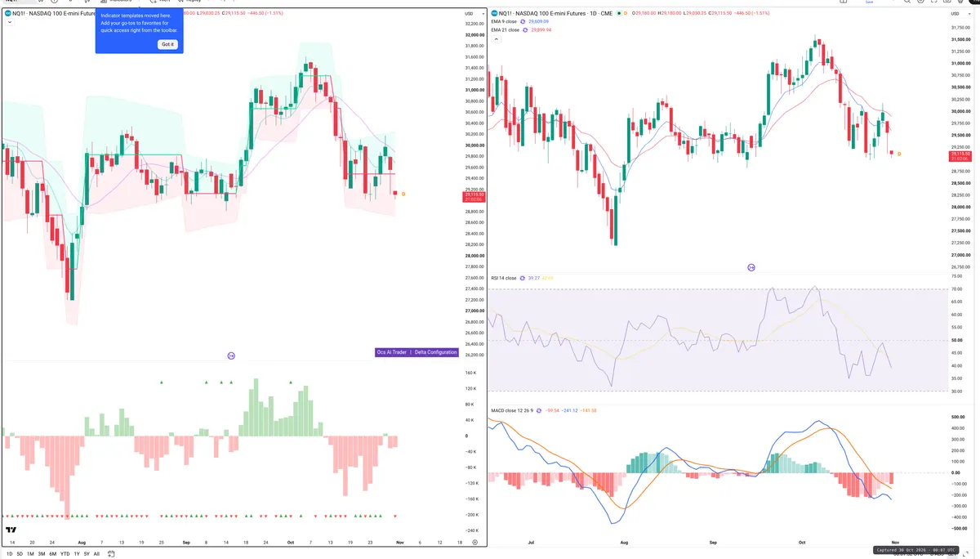Click Ocs Ai Trader label

(x=392, y=352)
